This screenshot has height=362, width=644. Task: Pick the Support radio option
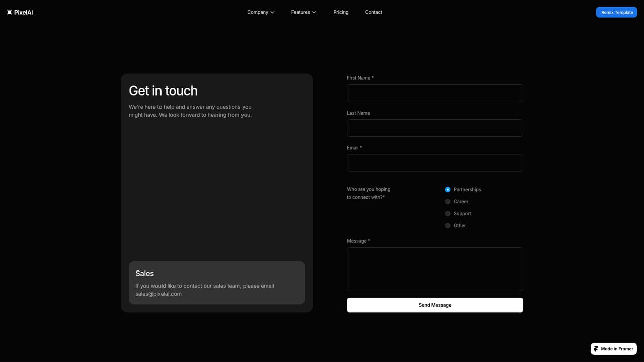(x=448, y=214)
